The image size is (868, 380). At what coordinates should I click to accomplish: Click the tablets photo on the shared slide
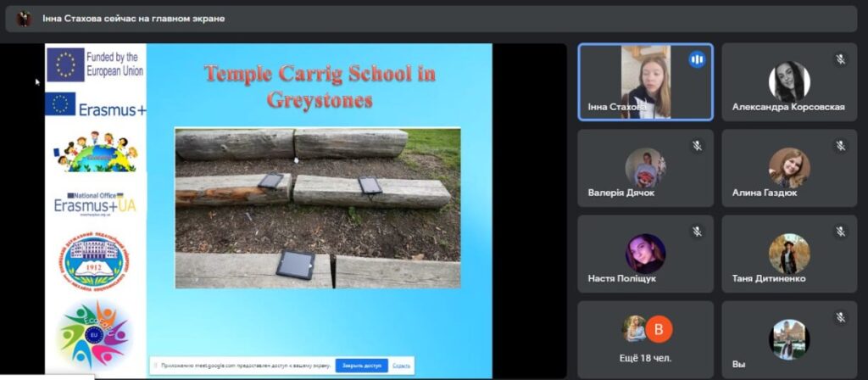pyautogui.click(x=317, y=208)
